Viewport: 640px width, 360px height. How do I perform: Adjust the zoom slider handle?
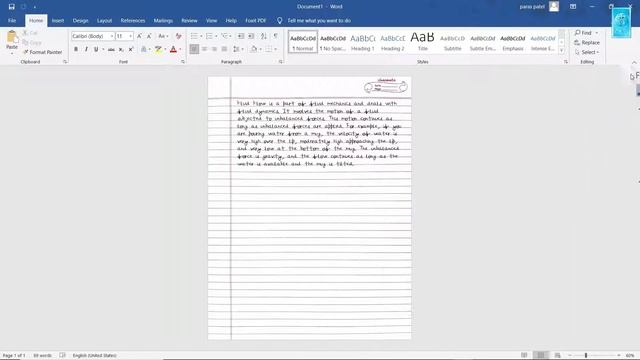[x=586, y=356]
